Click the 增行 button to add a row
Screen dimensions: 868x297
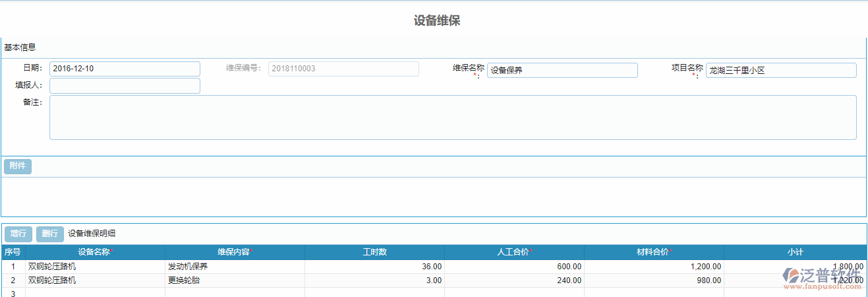coord(18,234)
